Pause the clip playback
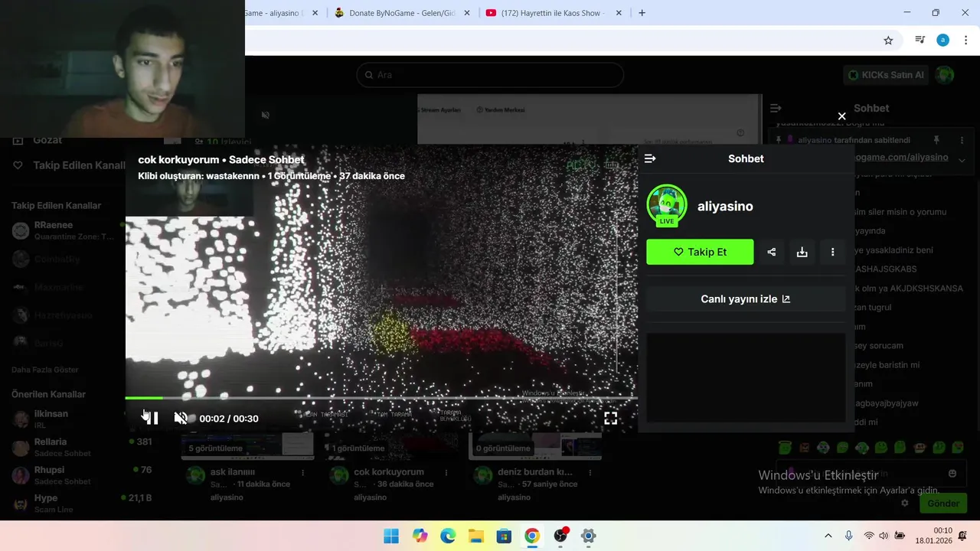This screenshot has height=551, width=980. tap(151, 419)
